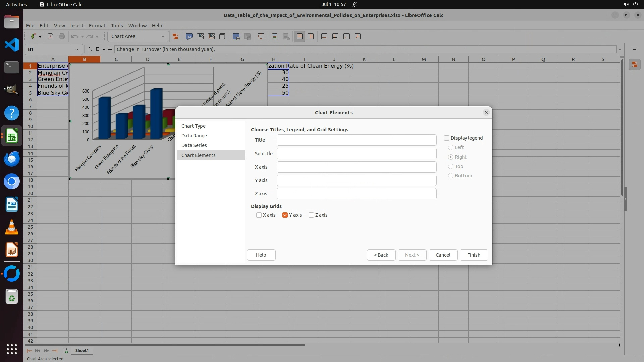Click in the Title text field

pos(356,140)
